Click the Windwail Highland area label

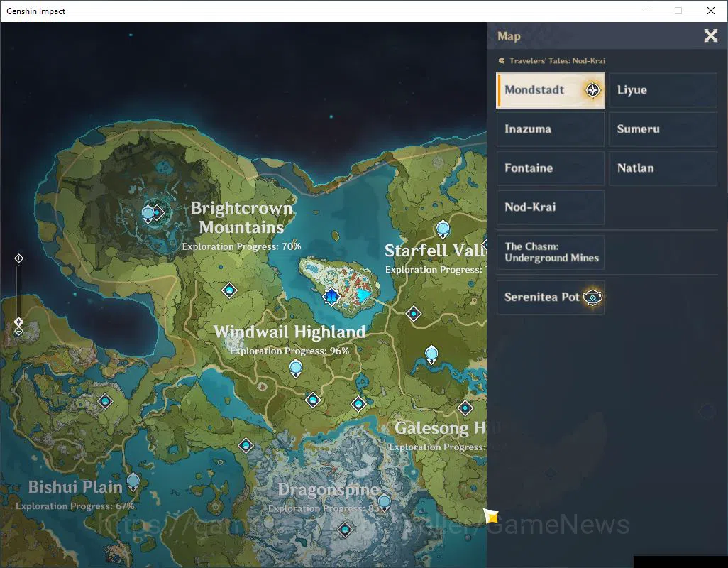[289, 332]
